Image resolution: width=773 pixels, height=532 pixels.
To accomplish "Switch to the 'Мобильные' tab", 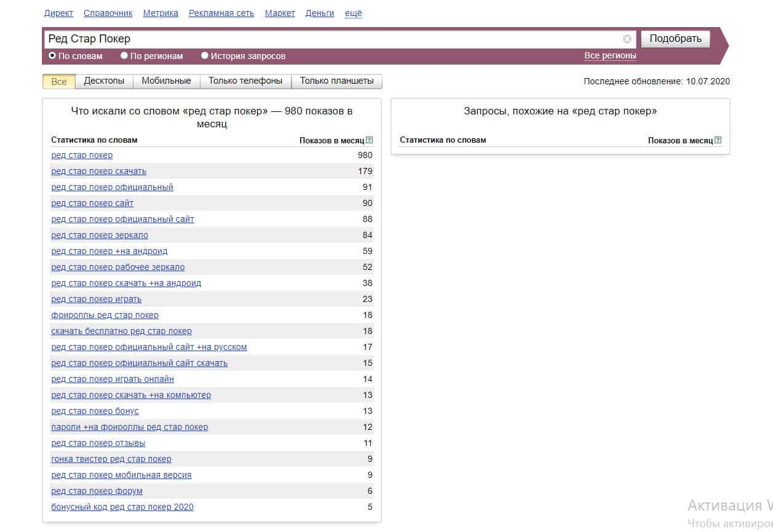I will 166,81.
